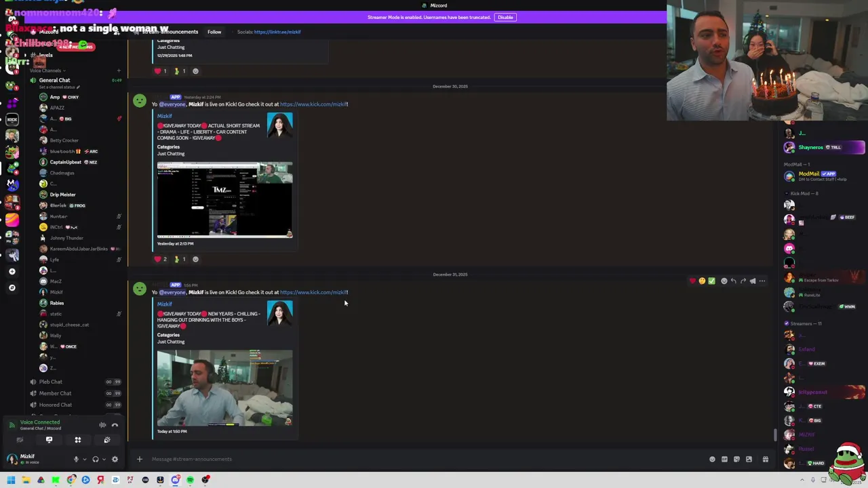The image size is (868, 488).
Task: Open noise suppression waveform icon
Action: pos(102,425)
